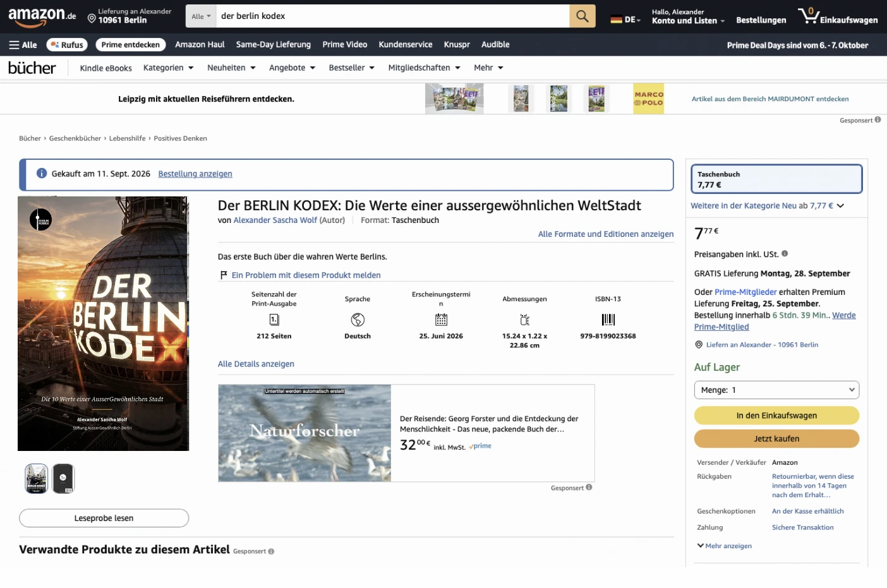Image resolution: width=887 pixels, height=588 pixels.
Task: Click the search magnifier button
Action: pos(582,16)
